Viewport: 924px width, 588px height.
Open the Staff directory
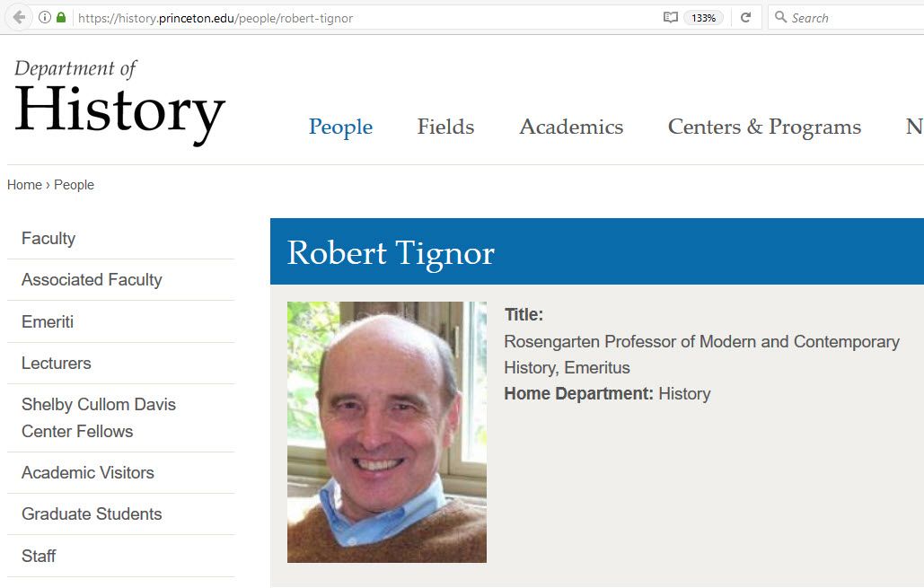(x=39, y=556)
